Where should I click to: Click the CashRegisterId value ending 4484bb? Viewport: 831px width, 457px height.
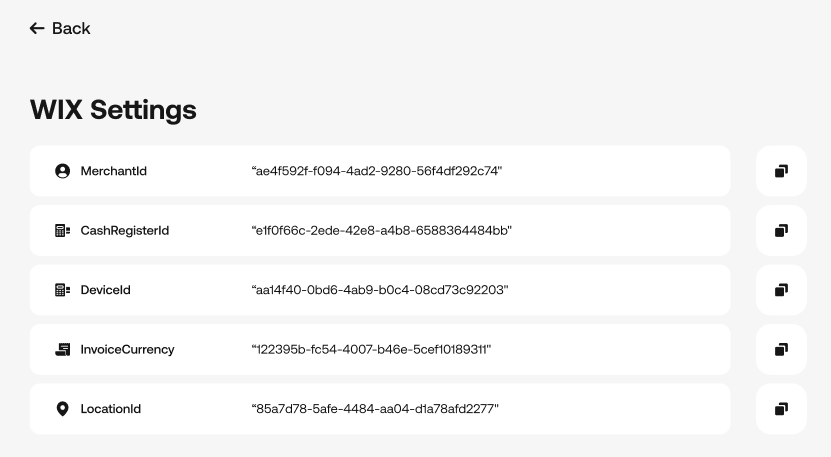click(382, 230)
